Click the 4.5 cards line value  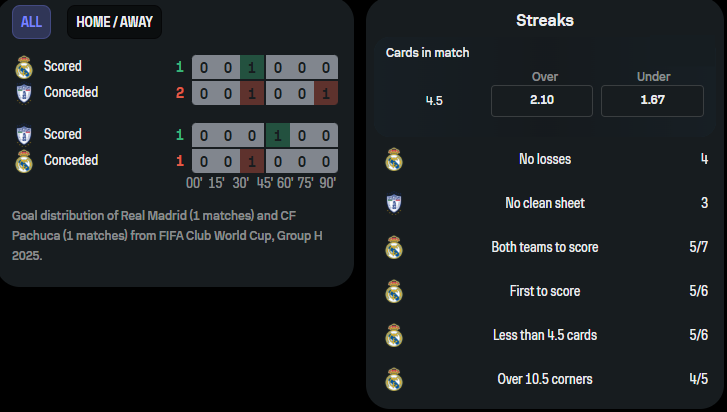(x=434, y=101)
